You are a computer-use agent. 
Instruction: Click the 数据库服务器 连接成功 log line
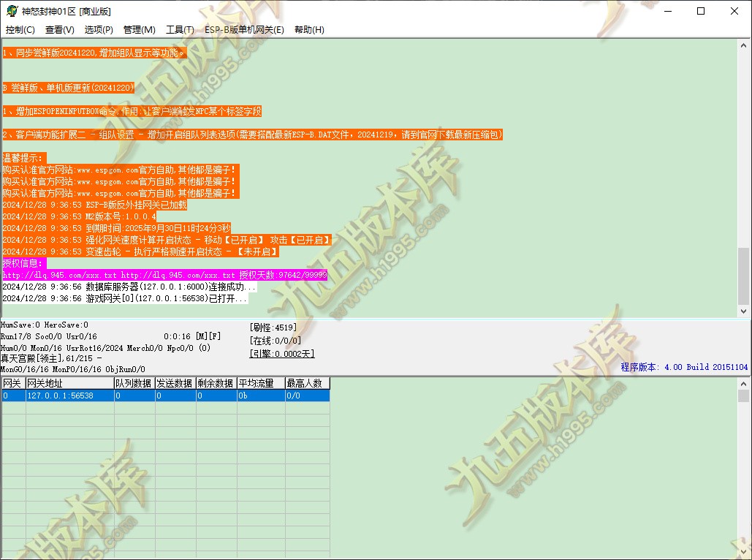point(129,287)
